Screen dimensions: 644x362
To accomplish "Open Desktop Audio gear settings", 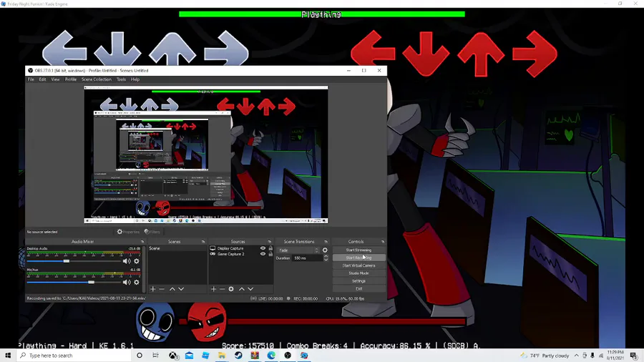I will coord(137,261).
